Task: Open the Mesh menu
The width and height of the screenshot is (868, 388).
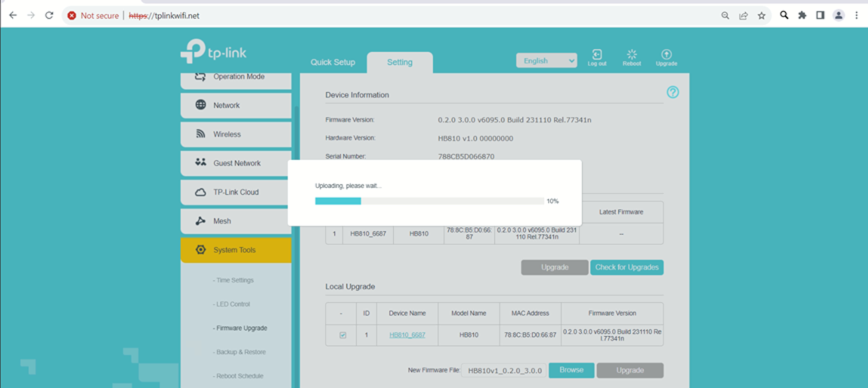Action: pos(236,221)
